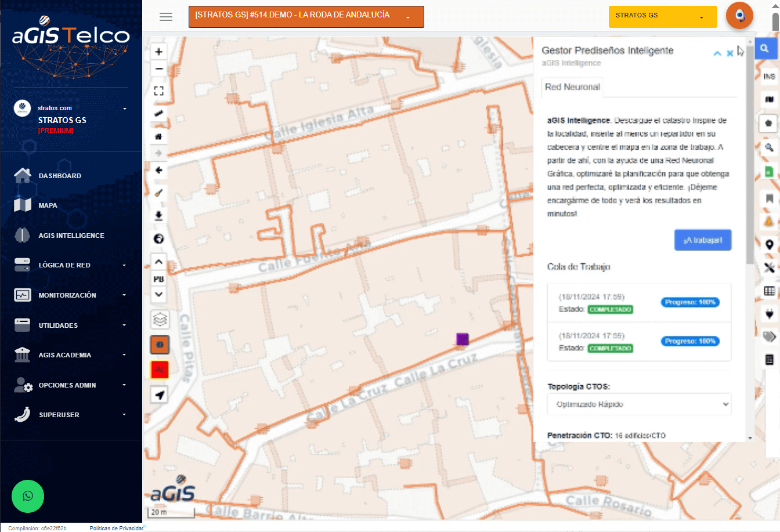Toggle the red map tool button
Viewport: 780px width, 532px height.
(160, 370)
